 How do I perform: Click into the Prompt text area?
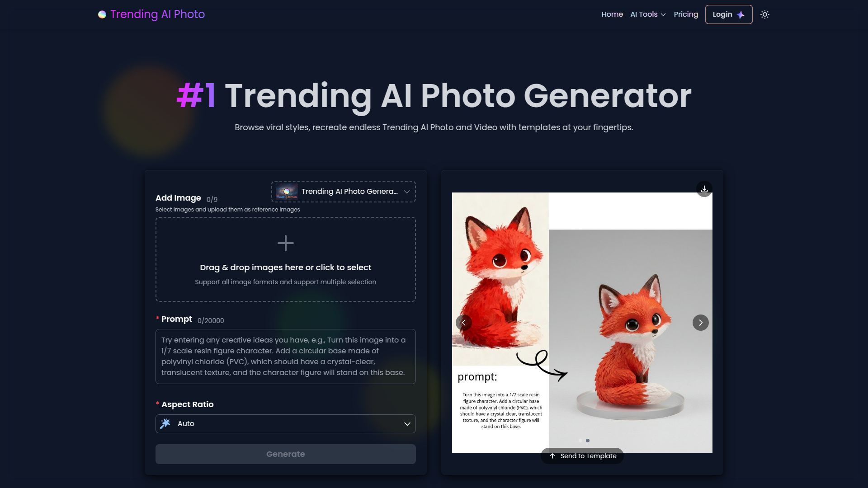(x=286, y=357)
